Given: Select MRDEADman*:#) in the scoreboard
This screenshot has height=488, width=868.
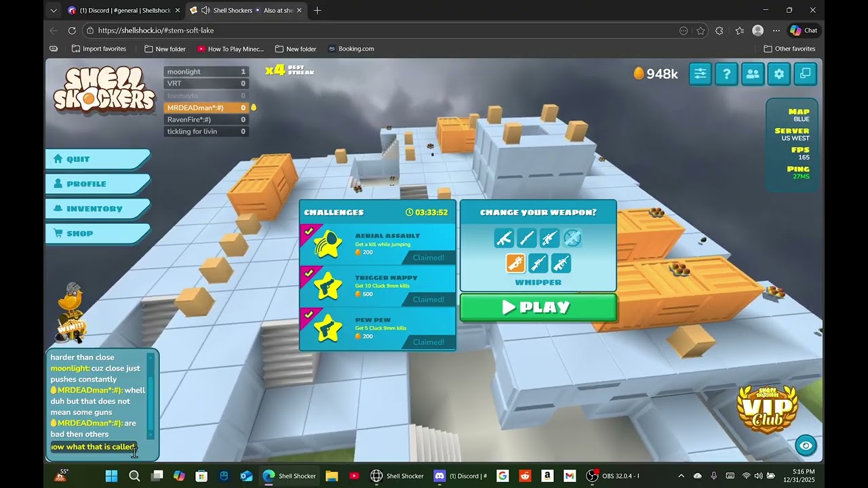Looking at the screenshot, I should [206, 108].
